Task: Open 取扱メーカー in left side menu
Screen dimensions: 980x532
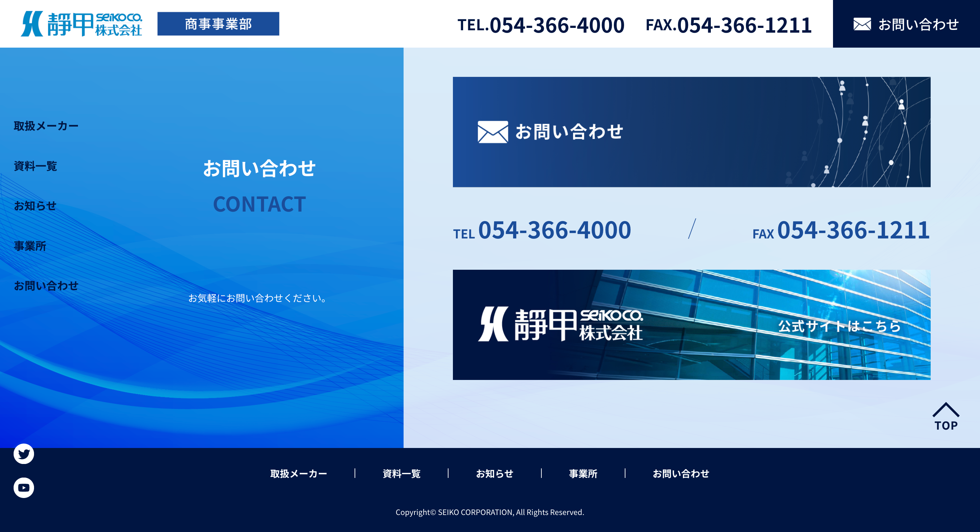Action: [46, 126]
